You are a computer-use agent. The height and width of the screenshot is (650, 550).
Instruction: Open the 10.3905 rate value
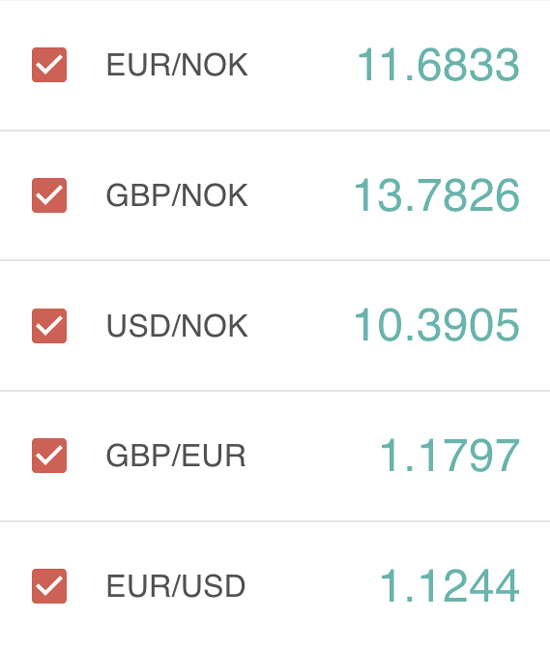[x=436, y=325]
